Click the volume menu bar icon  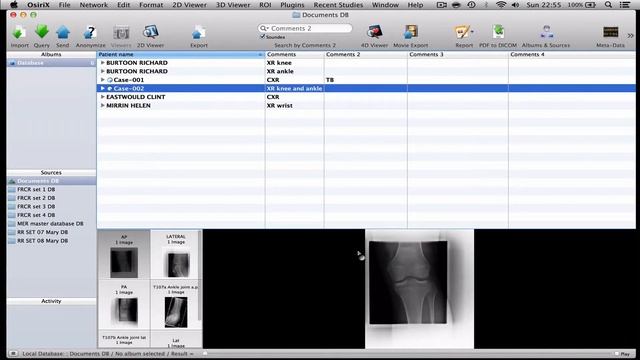(516, 5)
